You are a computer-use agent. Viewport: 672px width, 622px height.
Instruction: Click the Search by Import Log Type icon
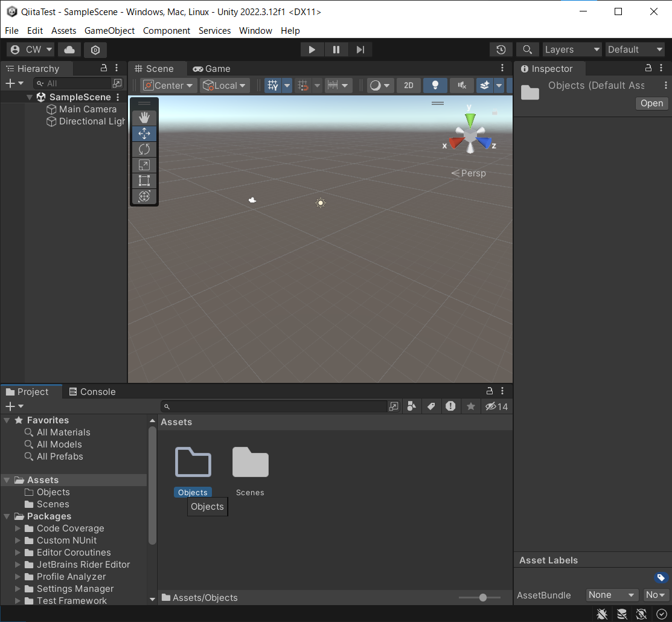pos(450,406)
